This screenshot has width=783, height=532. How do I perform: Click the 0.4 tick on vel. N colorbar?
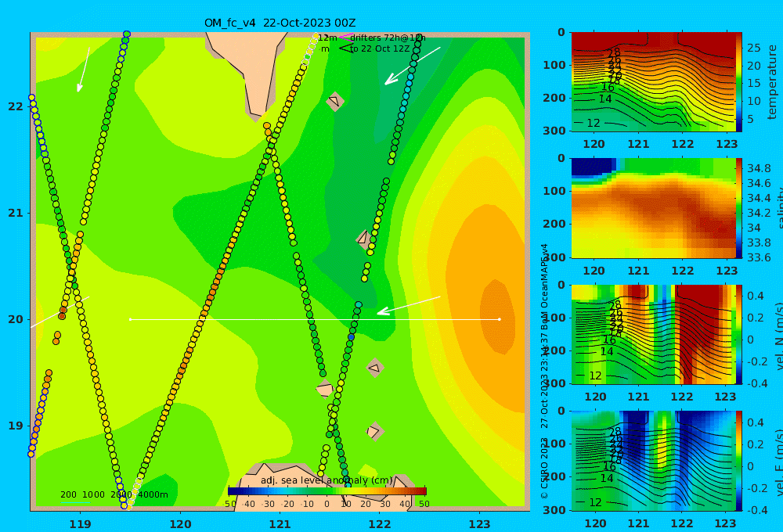tap(755, 296)
